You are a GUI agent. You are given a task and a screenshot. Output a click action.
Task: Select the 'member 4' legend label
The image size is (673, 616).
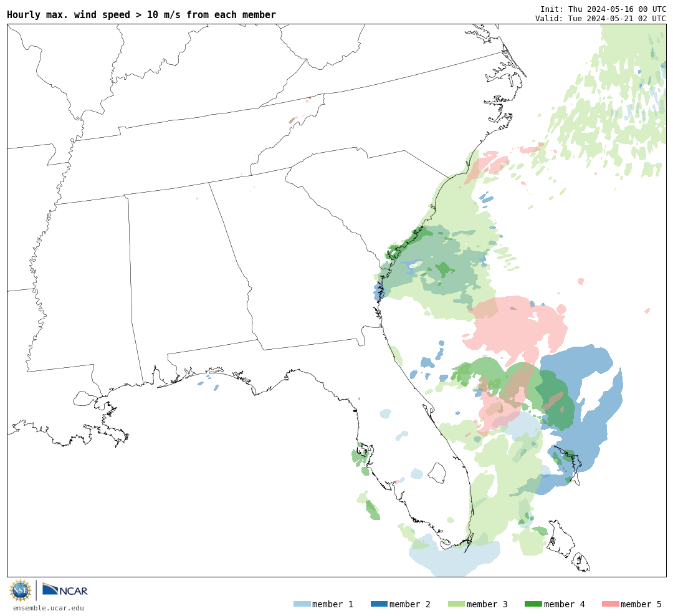coord(564,604)
